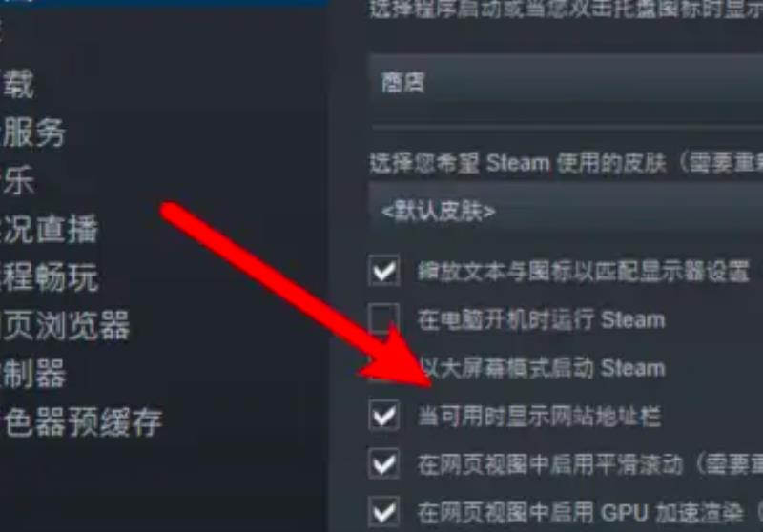This screenshot has height=532, width=763.
Task: Open the 控制器 settings category
Action: tap(32, 374)
